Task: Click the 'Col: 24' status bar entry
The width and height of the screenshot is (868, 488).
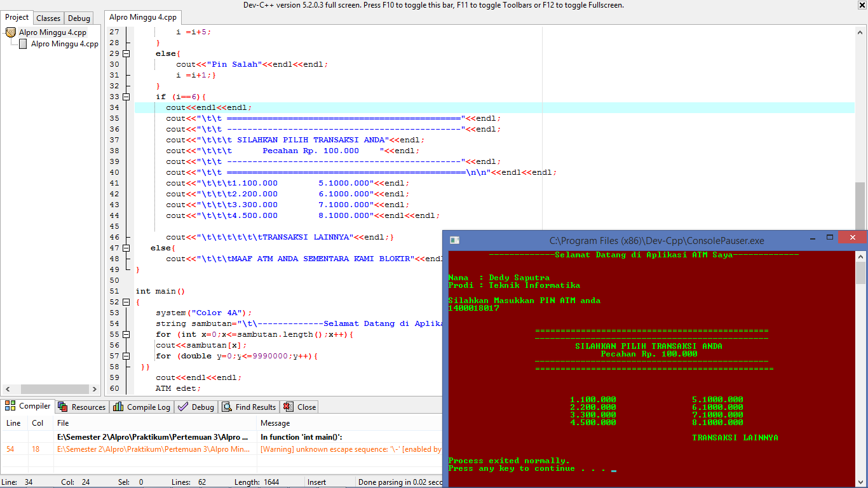Action: click(75, 482)
